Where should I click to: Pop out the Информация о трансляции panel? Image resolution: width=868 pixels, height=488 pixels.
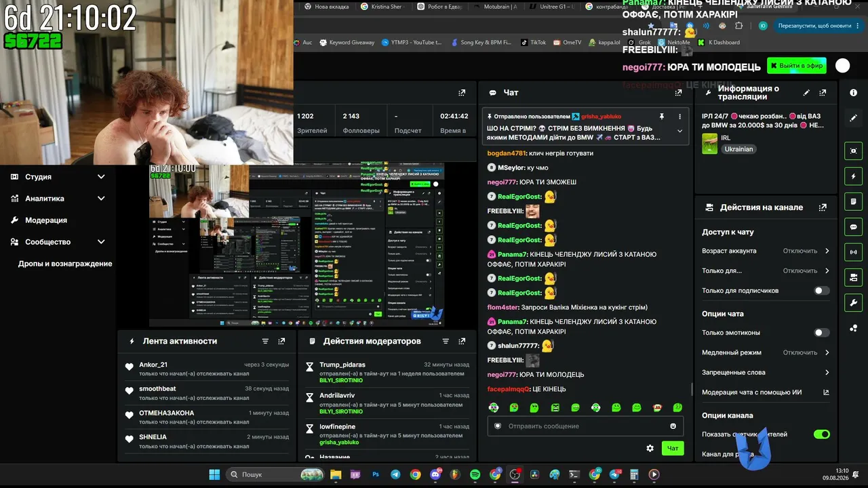823,93
